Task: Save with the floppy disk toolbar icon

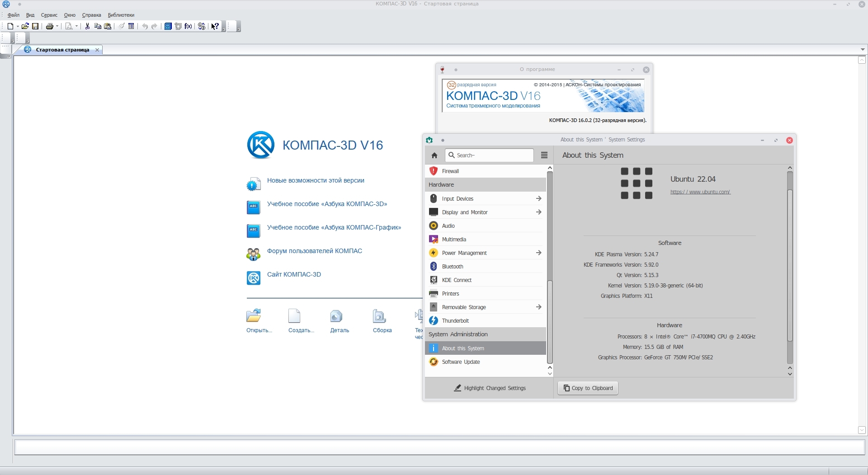Action: coord(35,26)
